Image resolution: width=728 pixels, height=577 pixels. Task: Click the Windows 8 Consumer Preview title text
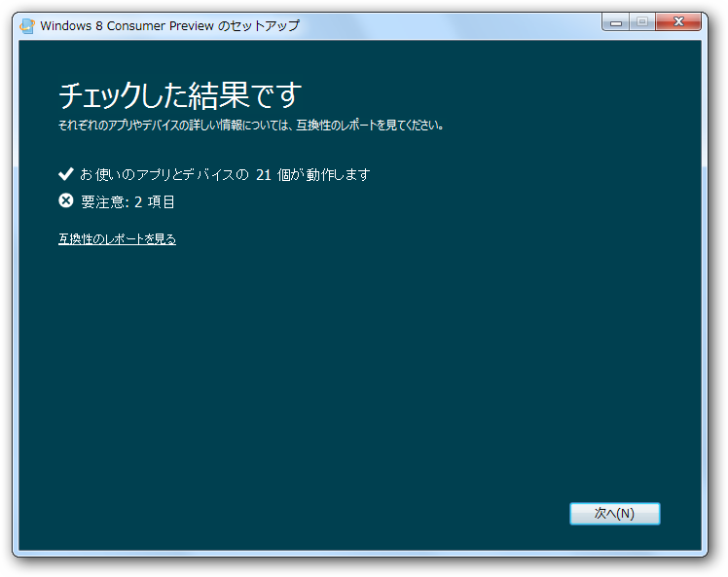[170, 25]
